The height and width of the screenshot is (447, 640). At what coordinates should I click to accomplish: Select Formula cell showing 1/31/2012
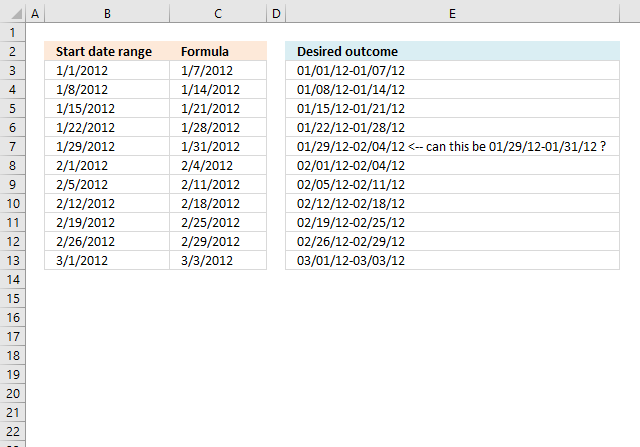coord(218,146)
